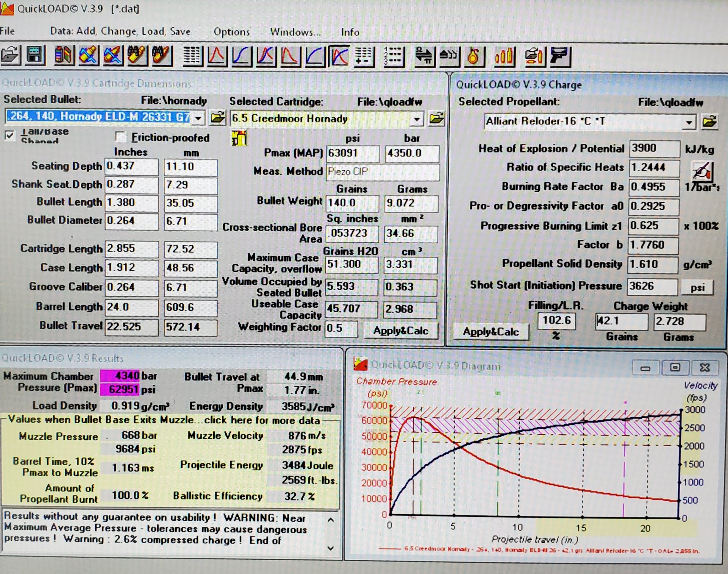Click the down arrow in results messages
The width and height of the screenshot is (728, 574).
tap(331, 548)
